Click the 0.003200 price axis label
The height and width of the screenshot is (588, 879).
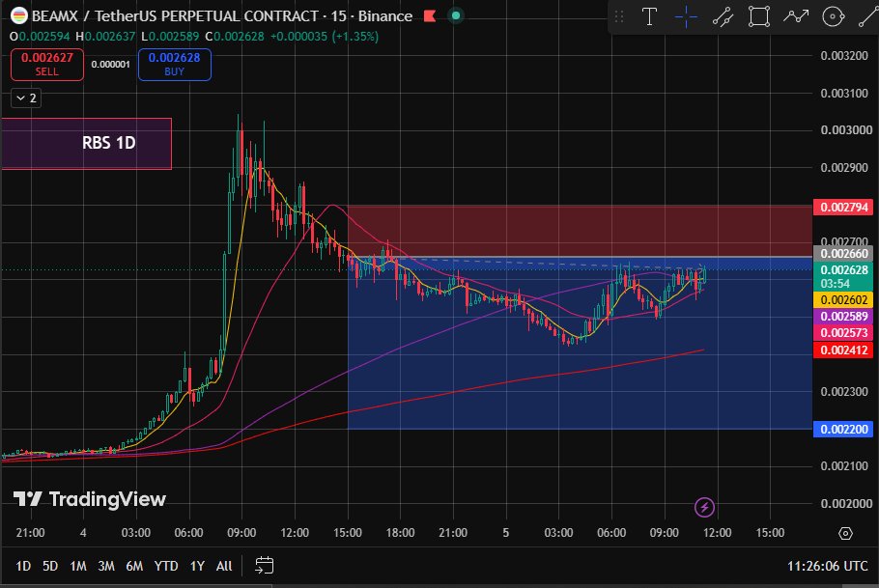point(846,55)
